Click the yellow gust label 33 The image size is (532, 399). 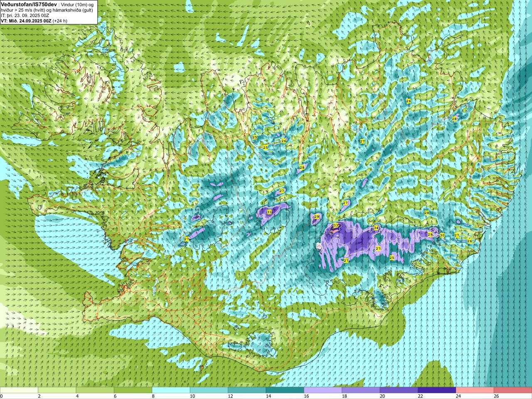click(x=336, y=225)
